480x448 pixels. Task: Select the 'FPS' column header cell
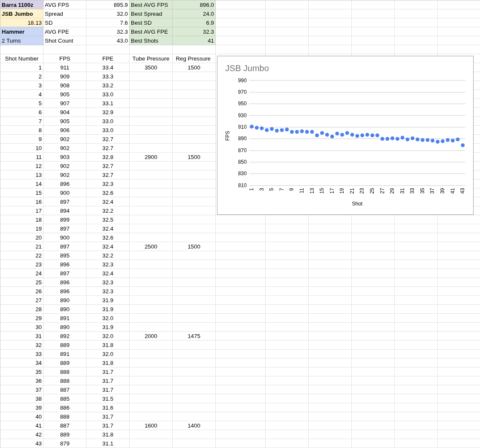(x=65, y=59)
